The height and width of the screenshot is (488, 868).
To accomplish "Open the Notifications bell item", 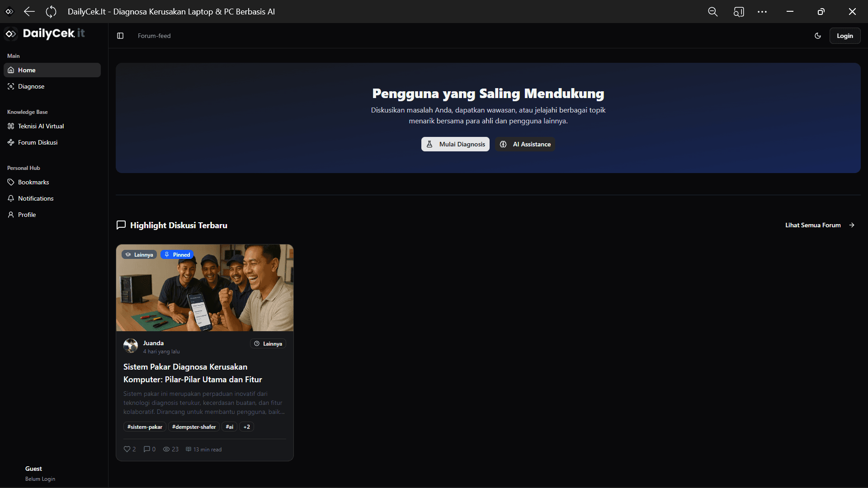I will [36, 198].
